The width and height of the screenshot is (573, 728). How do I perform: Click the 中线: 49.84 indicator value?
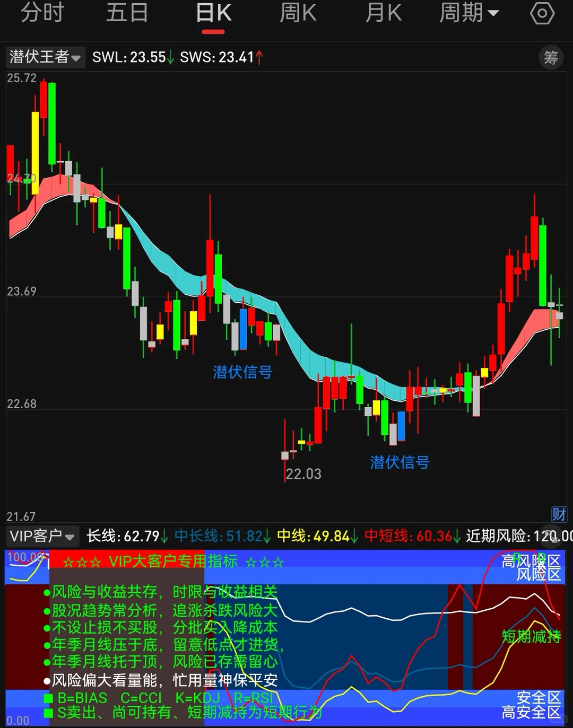[x=318, y=536]
